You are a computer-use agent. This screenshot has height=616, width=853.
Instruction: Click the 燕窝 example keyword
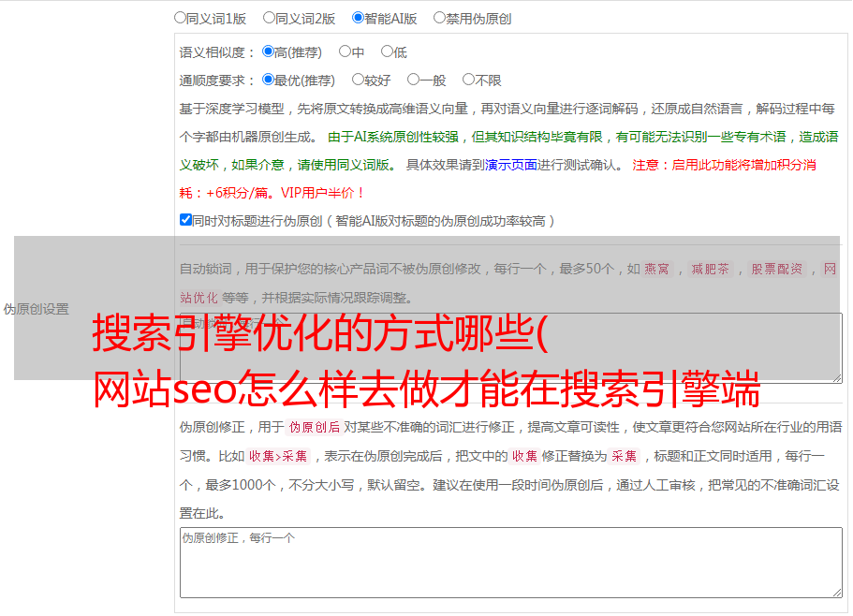click(x=657, y=269)
